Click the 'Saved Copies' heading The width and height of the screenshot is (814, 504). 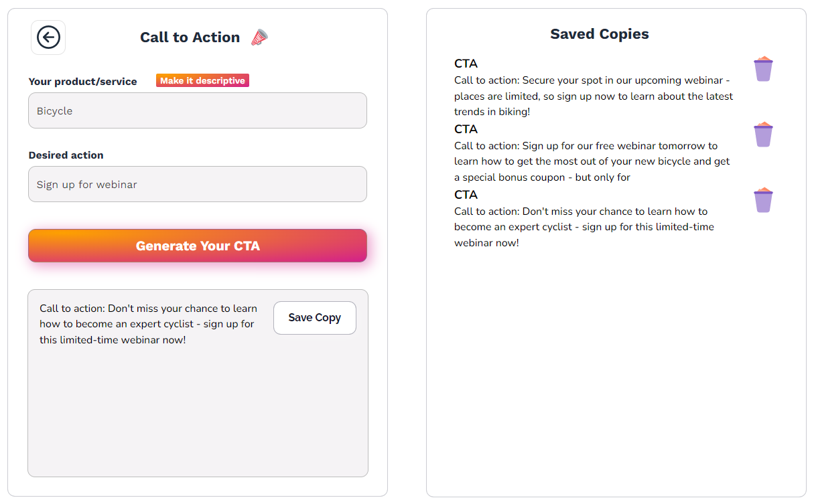click(x=599, y=33)
